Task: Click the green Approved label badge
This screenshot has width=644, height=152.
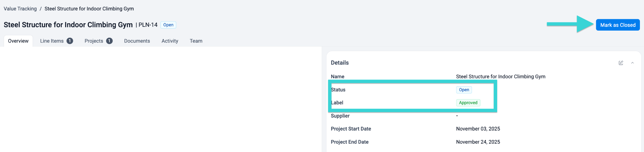Action: [x=468, y=103]
